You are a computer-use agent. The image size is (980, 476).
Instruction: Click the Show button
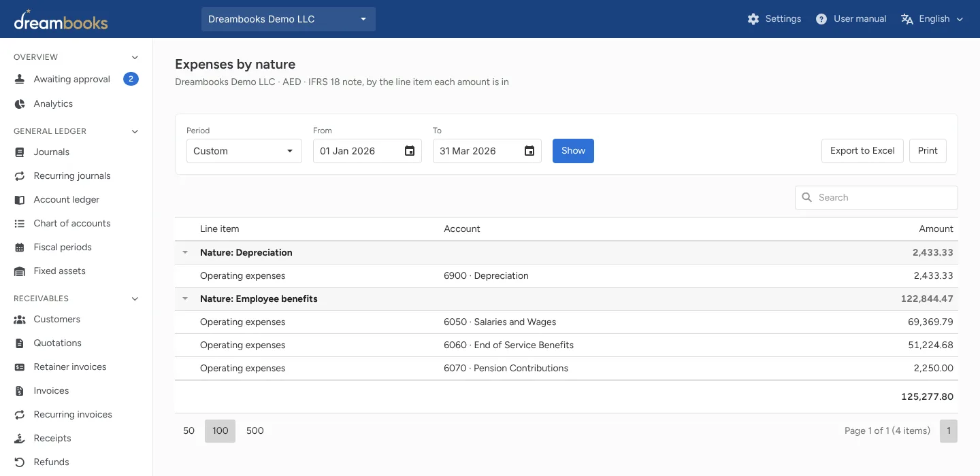pyautogui.click(x=573, y=151)
